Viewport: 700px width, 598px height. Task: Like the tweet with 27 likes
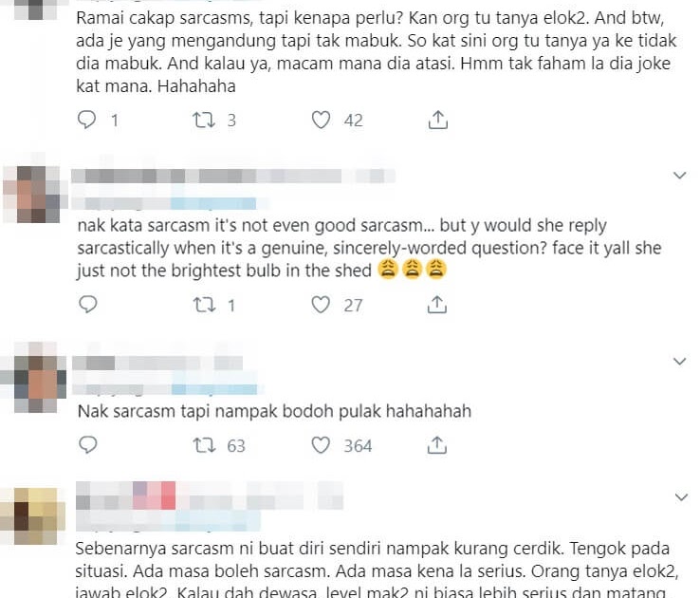pyautogui.click(x=321, y=305)
